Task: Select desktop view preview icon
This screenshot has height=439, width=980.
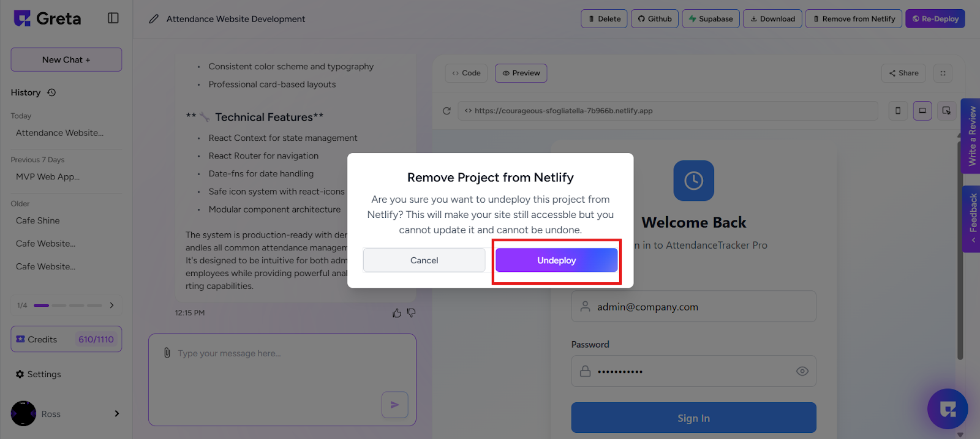Action: point(922,111)
